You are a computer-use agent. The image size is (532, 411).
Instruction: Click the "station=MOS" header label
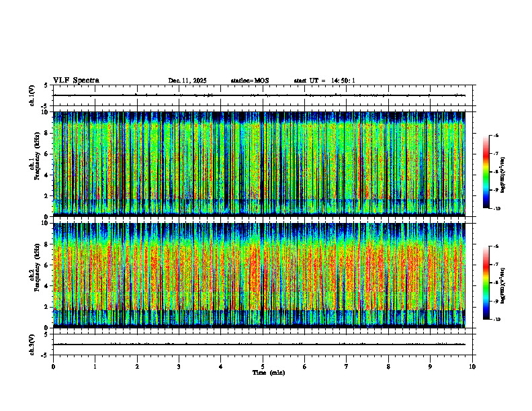(250, 81)
